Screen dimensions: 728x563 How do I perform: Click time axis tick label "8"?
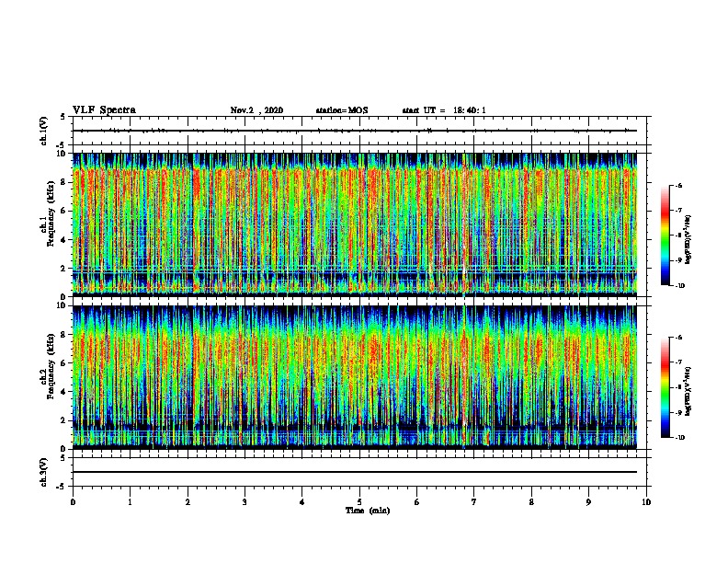[531, 502]
